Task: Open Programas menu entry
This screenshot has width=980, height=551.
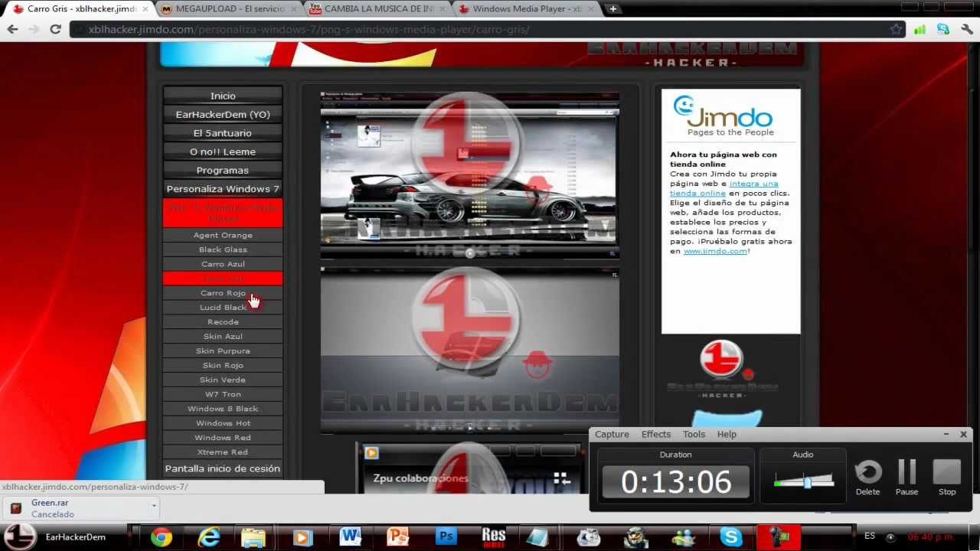Action: click(x=223, y=170)
